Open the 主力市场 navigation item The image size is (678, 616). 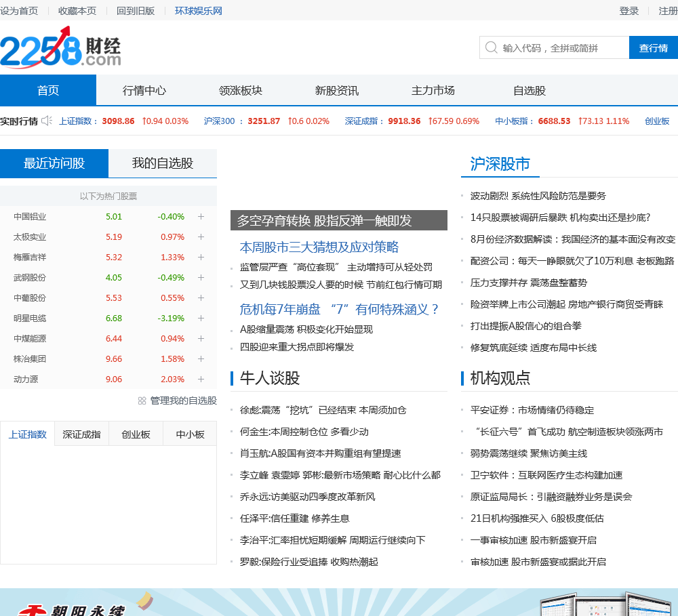(433, 90)
